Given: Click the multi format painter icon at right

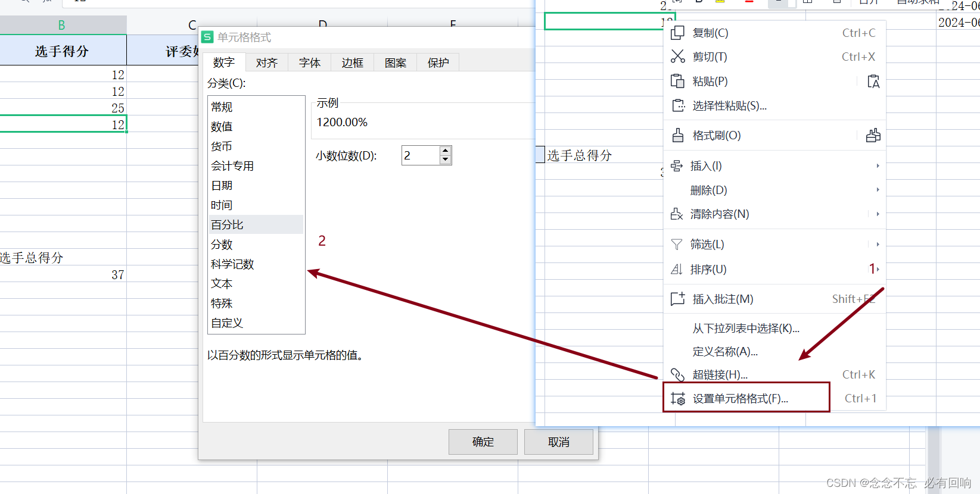Looking at the screenshot, I should pos(873,135).
